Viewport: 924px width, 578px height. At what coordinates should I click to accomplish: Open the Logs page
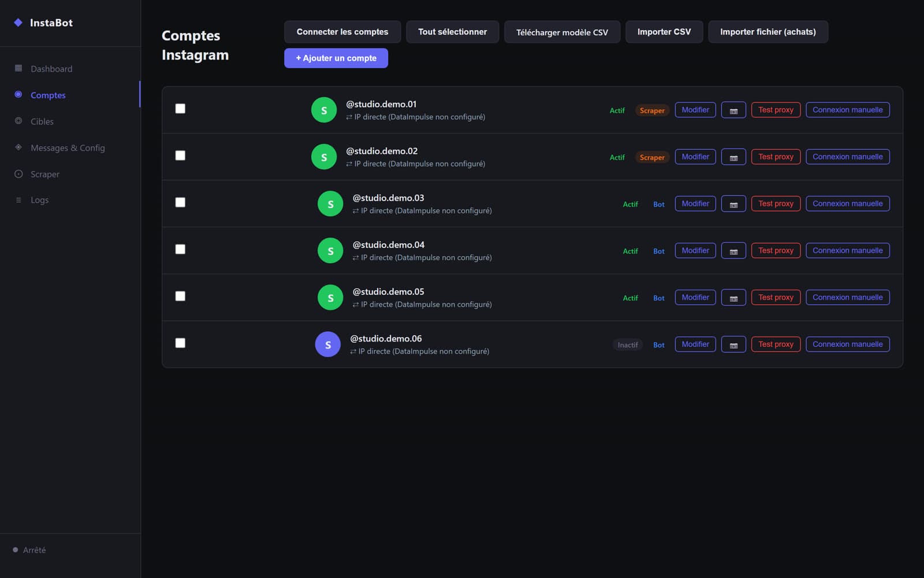coord(70,200)
